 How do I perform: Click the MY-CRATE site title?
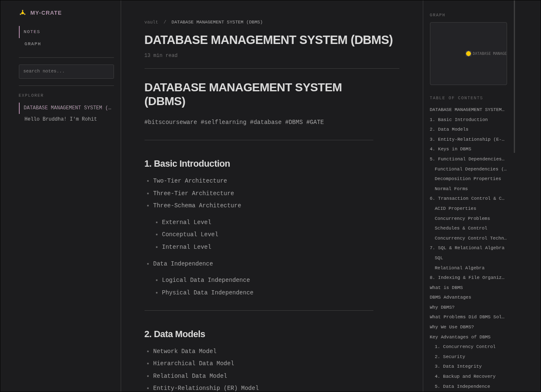46,13
